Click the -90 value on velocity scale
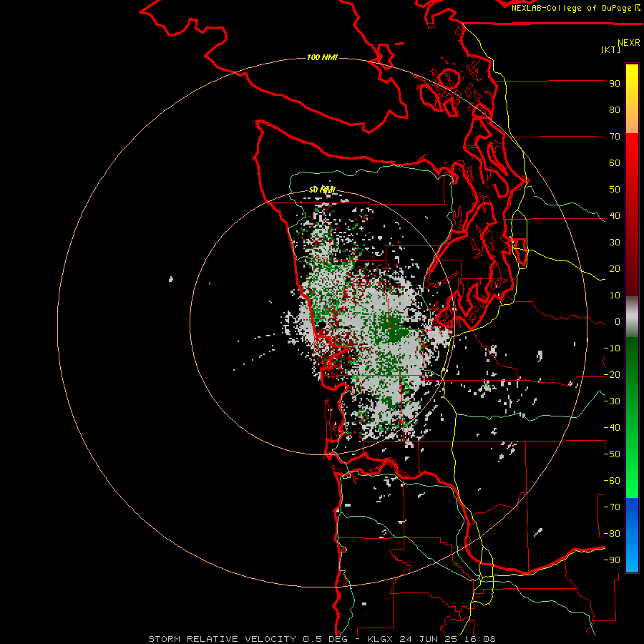The height and width of the screenshot is (644, 644). click(x=612, y=560)
